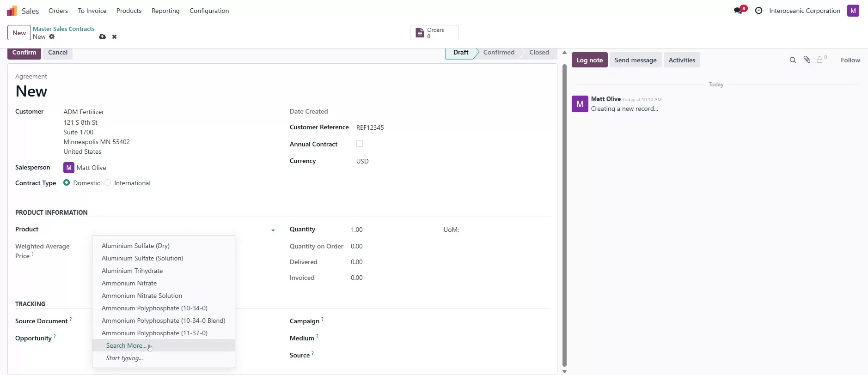Discard changes with the X icon

[114, 36]
